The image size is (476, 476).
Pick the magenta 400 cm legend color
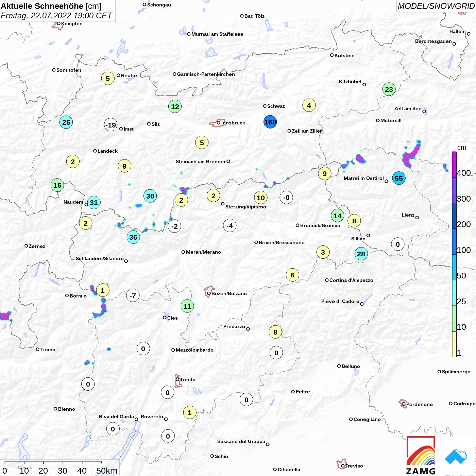[x=454, y=164]
